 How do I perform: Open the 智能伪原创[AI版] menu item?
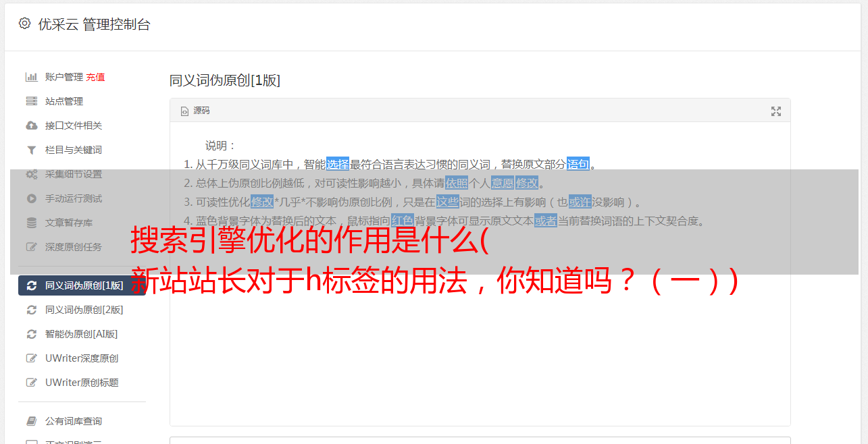click(82, 334)
